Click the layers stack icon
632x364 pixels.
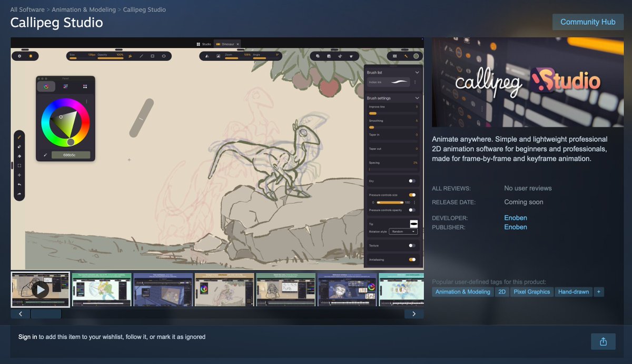click(318, 55)
